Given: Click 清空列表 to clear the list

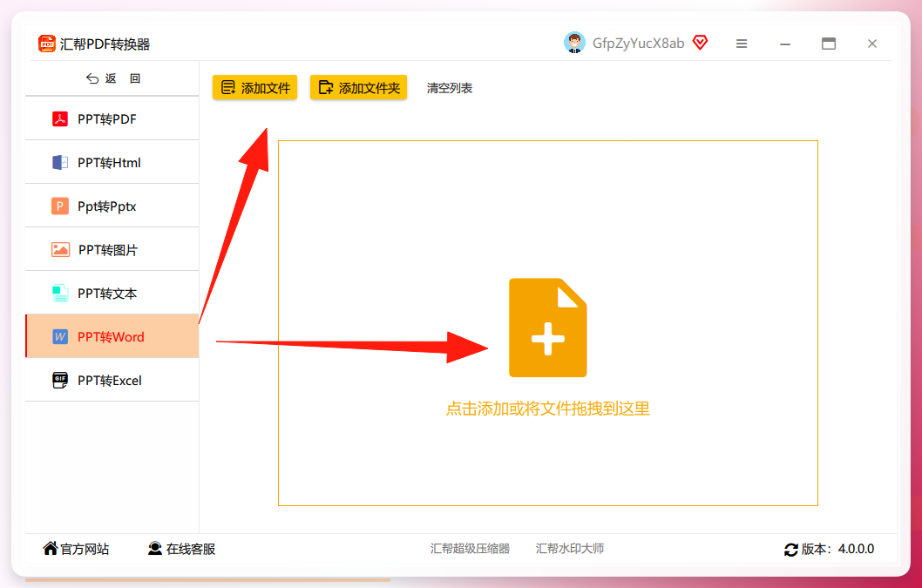Looking at the screenshot, I should coord(450,88).
